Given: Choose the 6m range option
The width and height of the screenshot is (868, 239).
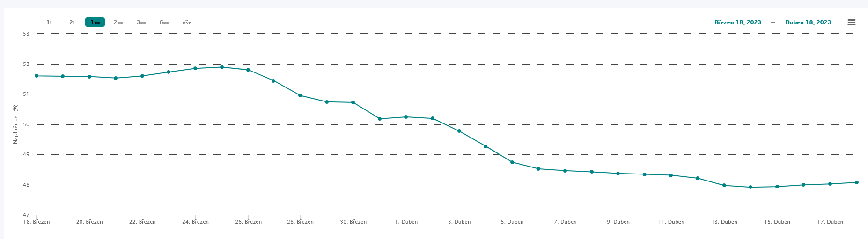Looking at the screenshot, I should tap(164, 22).
